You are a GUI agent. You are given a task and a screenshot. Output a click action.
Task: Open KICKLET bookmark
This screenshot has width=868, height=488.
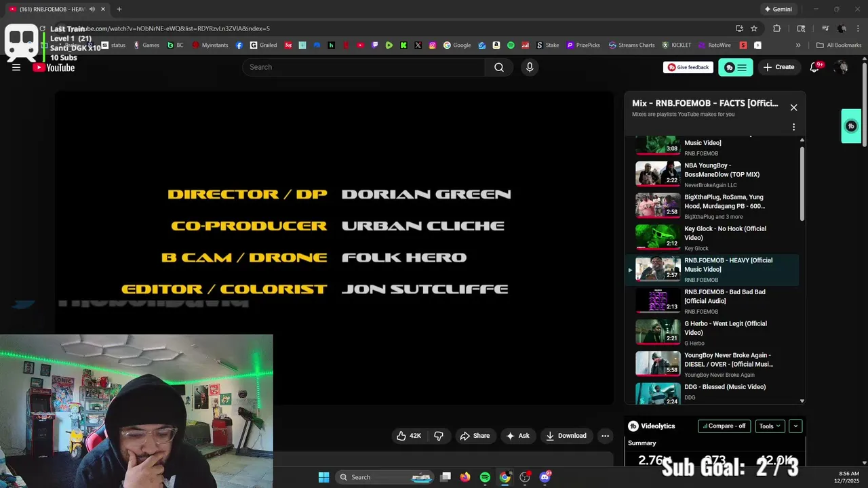[x=677, y=45]
